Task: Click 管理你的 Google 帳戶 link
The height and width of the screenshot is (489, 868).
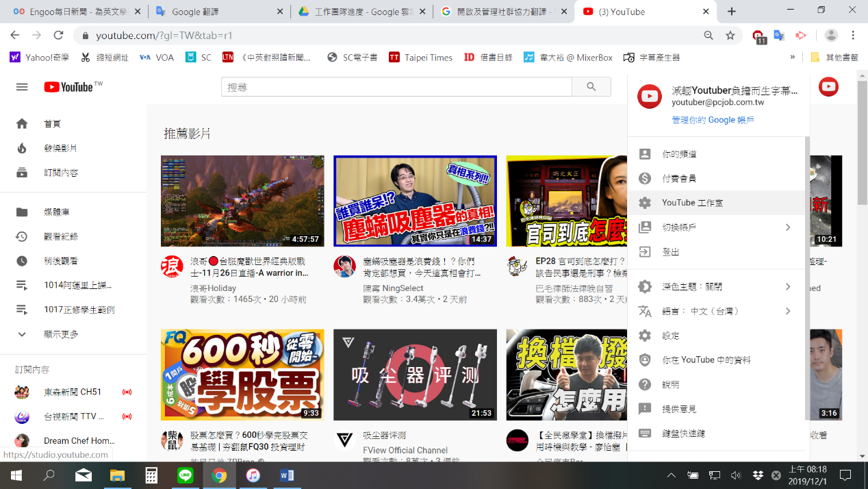Action: click(713, 121)
